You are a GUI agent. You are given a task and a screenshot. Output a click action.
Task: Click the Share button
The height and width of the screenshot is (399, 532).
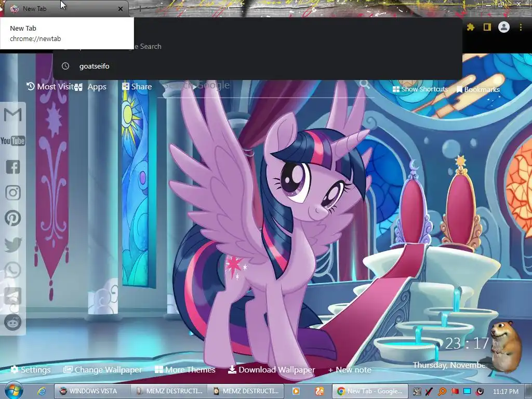[137, 87]
